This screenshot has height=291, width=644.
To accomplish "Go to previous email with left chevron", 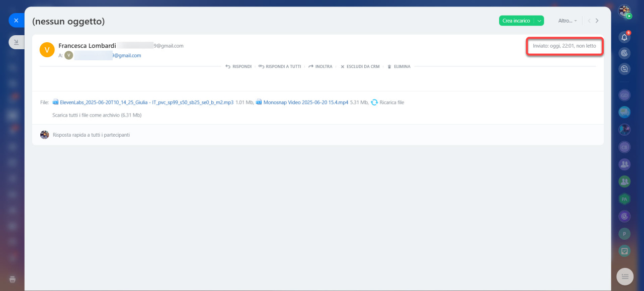I will point(589,21).
